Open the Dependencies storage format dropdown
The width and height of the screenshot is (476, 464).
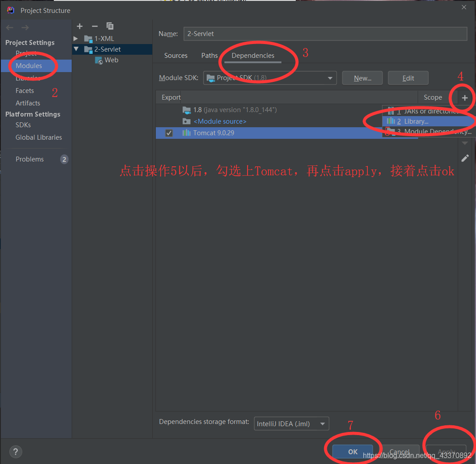(x=291, y=424)
